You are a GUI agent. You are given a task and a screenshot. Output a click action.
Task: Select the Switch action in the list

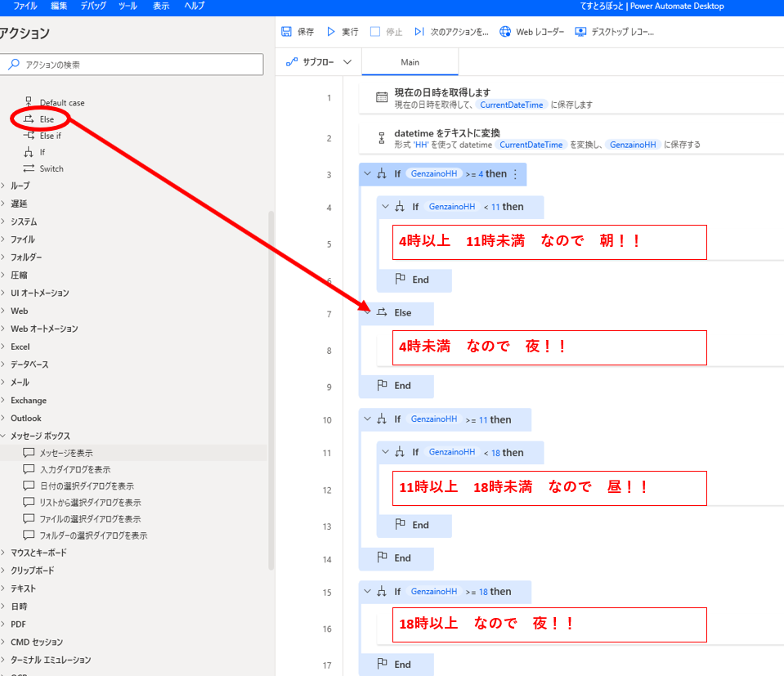point(51,168)
